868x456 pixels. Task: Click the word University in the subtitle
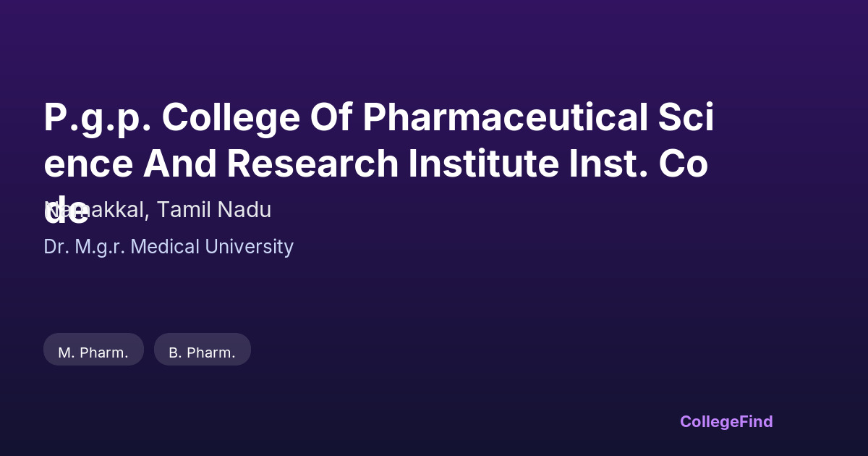pyautogui.click(x=249, y=247)
